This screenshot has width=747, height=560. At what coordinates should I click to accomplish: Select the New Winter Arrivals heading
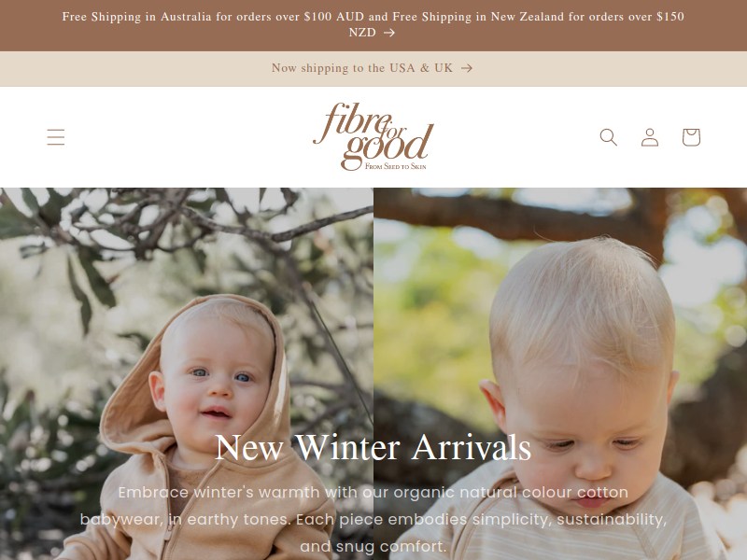[x=373, y=447]
